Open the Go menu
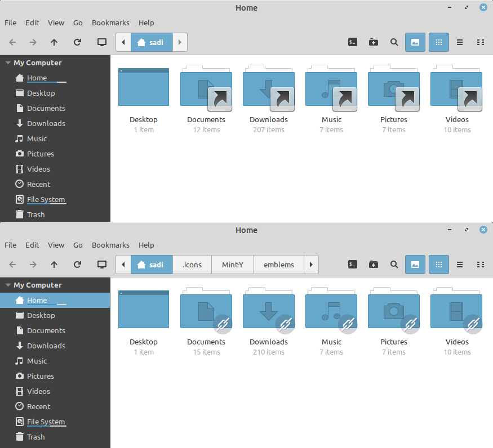Viewport: 493px width, 448px height. tap(78, 23)
